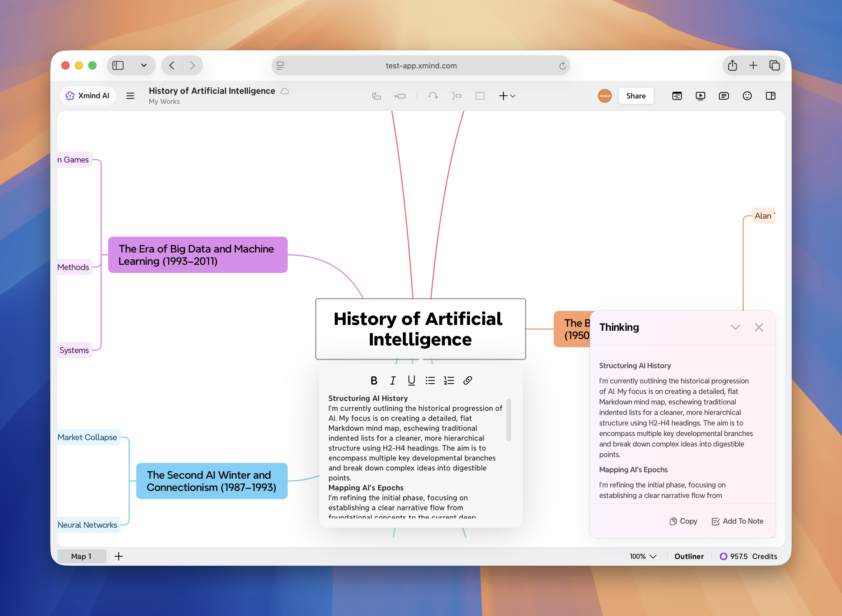
Task: Select the Second AI Winter topic
Action: (x=212, y=481)
